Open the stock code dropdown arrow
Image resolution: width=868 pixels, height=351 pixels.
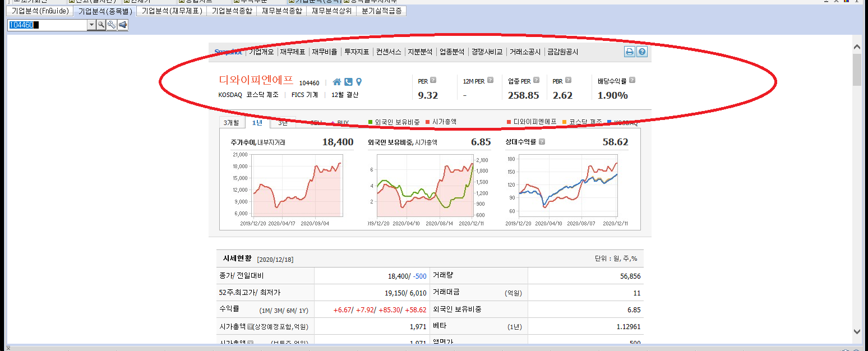pos(91,25)
